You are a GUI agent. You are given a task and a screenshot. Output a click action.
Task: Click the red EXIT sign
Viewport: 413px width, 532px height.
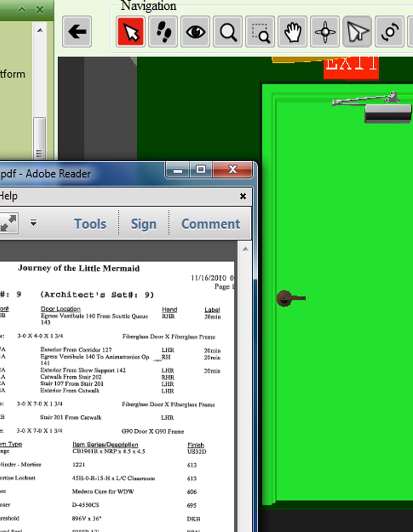point(351,67)
